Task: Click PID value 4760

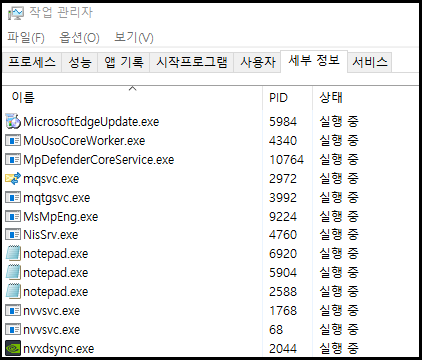Action: point(283,235)
